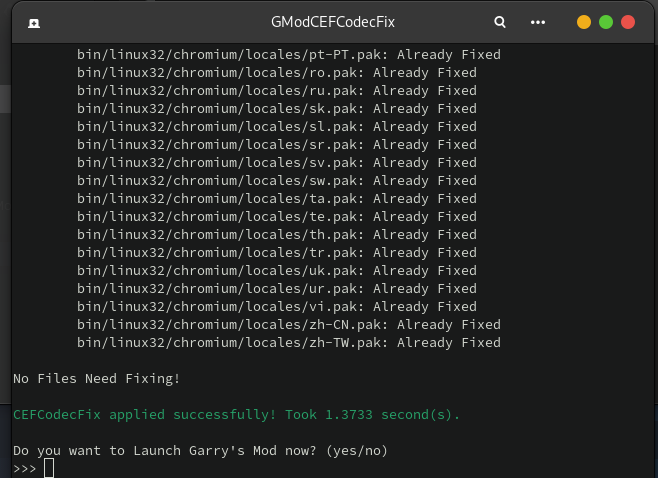Screen dimensions: 658x478
Task: Click the Launch Garry's Mod question line
Action: 200,451
